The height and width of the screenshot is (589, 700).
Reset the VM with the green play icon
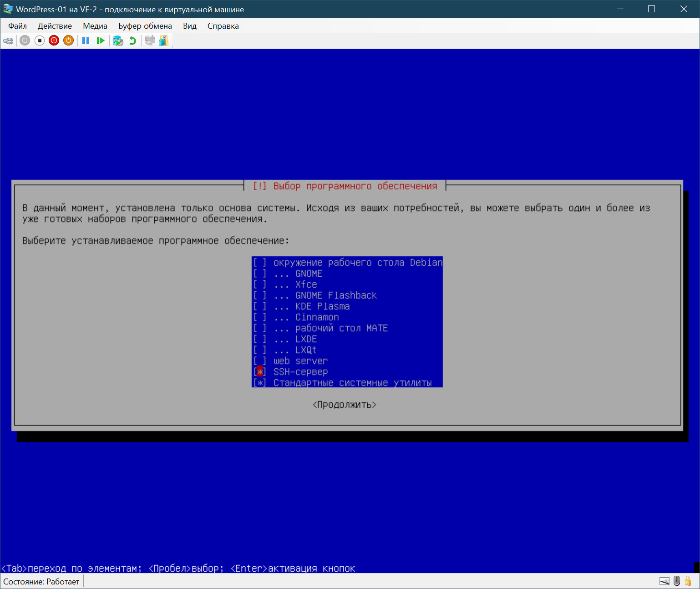pos(101,41)
